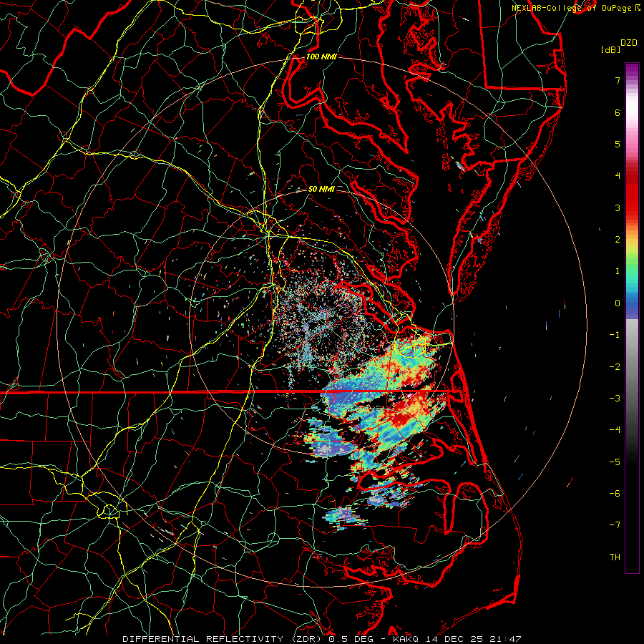Click the TH threshold label on the scale
The height and width of the screenshot is (644, 644).
click(x=615, y=557)
